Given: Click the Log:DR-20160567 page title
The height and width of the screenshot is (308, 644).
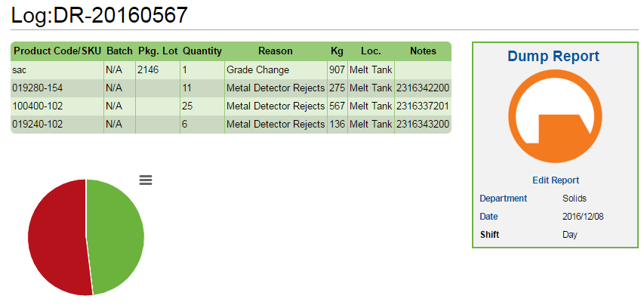Looking at the screenshot, I should 100,15.
